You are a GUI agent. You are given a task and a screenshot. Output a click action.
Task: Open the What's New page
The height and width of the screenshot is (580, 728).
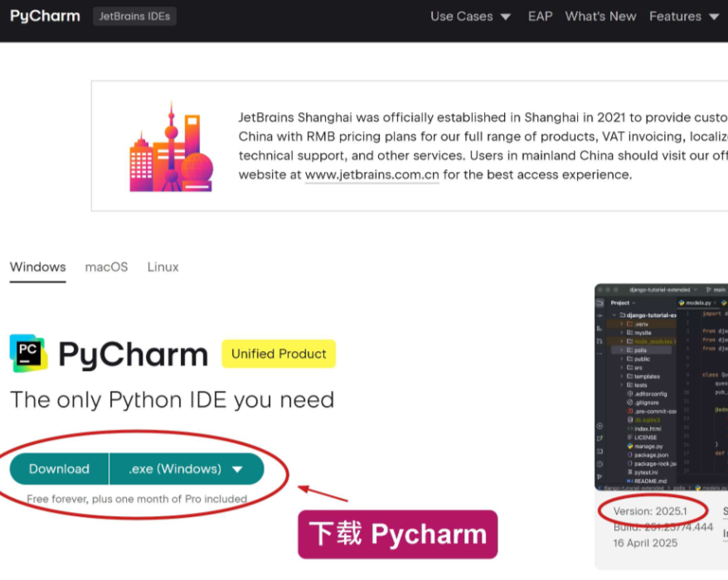pyautogui.click(x=600, y=17)
